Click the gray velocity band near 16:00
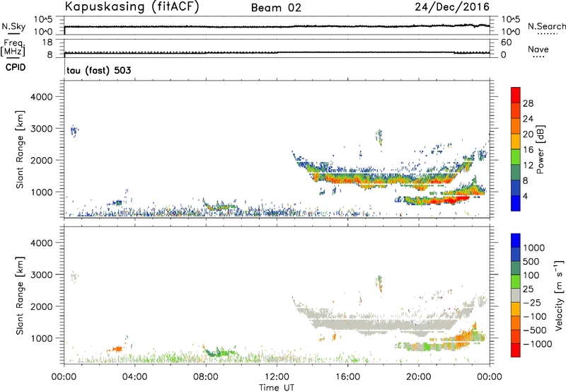 pyautogui.click(x=347, y=323)
